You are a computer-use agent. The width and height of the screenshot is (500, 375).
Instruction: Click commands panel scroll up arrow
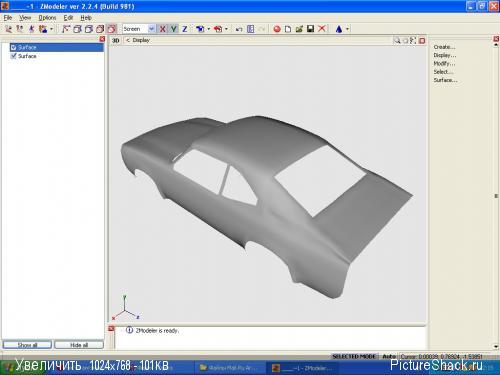coord(496,45)
